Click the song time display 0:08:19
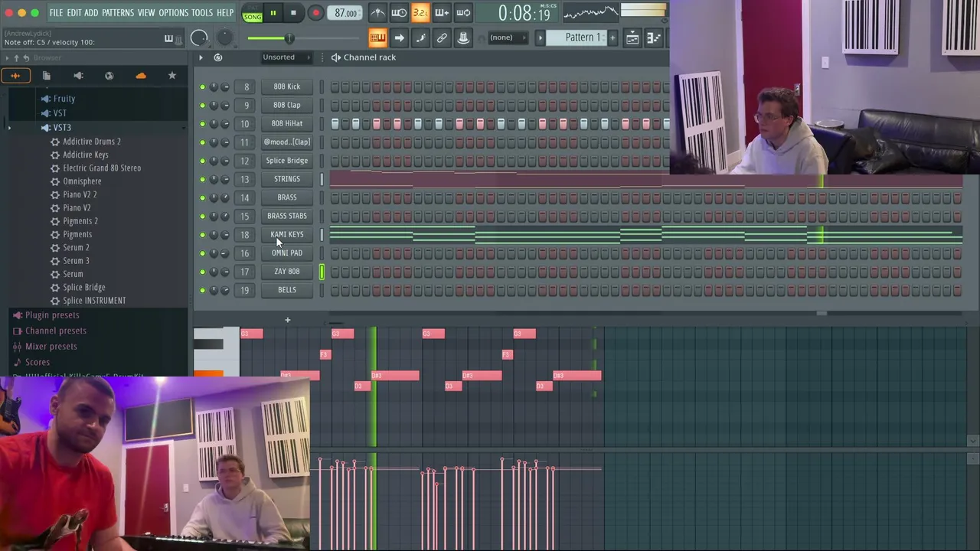Screen dimensions: 980x551 pos(524,13)
